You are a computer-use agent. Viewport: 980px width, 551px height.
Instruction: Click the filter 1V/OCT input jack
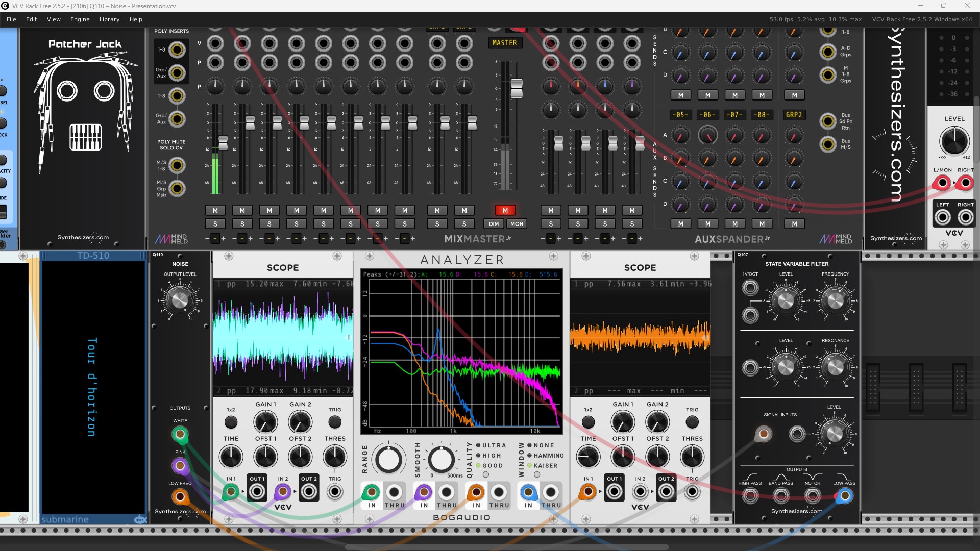[x=750, y=288]
